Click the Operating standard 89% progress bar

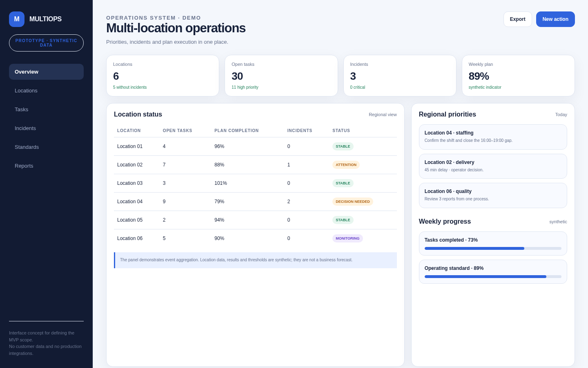click(x=493, y=276)
